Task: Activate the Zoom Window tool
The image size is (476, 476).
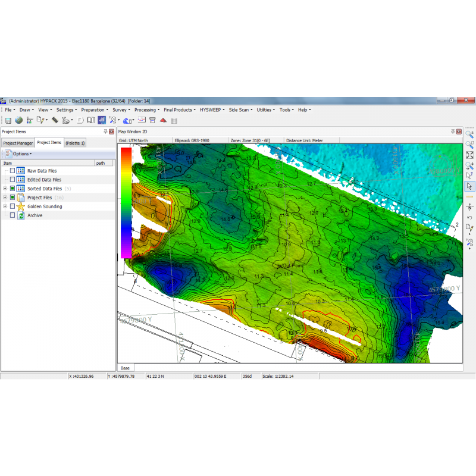Action: tap(469, 145)
